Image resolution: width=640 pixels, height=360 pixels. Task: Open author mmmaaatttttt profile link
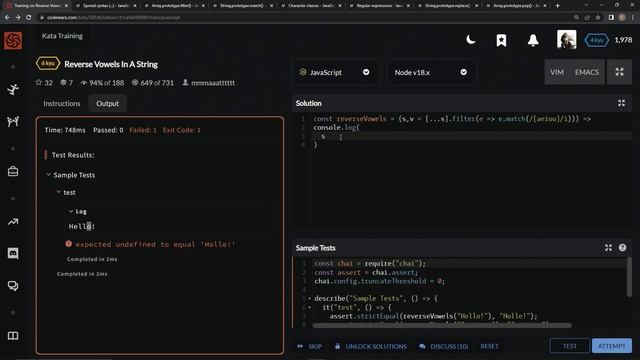click(x=213, y=83)
